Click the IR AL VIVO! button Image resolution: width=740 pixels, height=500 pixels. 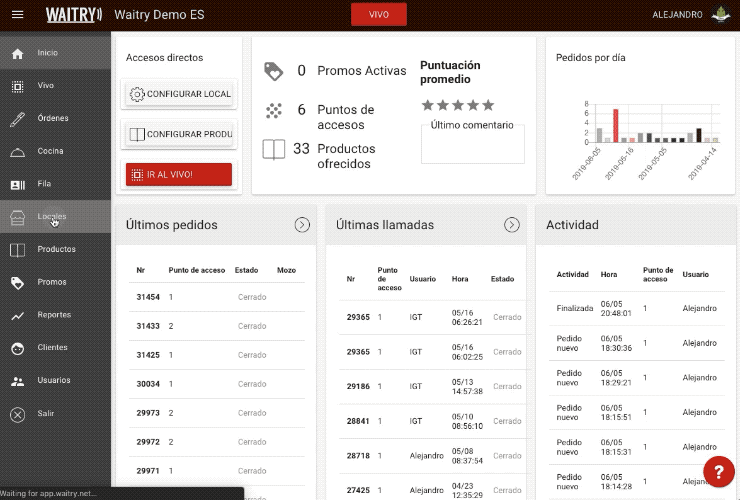179,175
